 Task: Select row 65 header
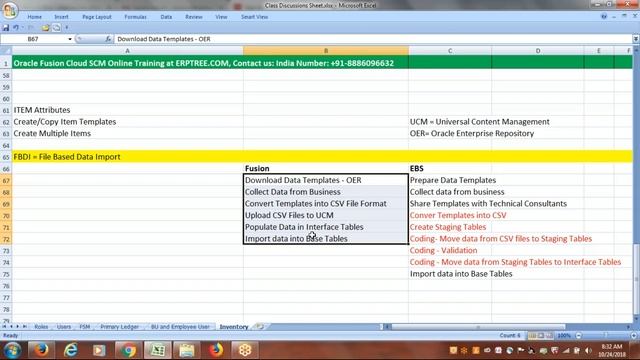(6, 157)
